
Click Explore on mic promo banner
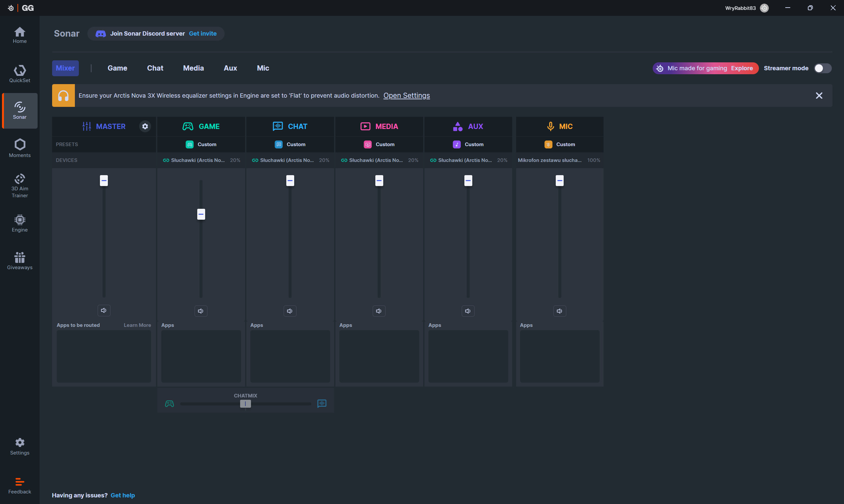pos(742,68)
